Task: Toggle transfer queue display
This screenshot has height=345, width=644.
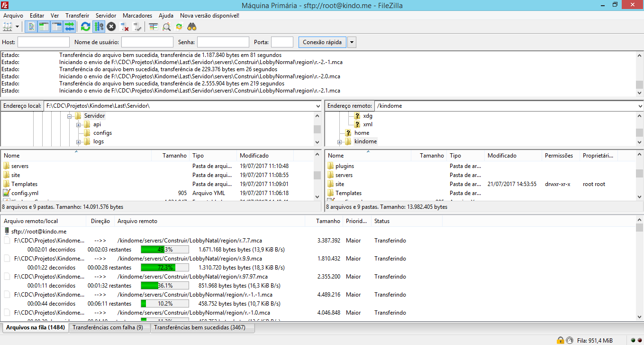Action: point(70,27)
